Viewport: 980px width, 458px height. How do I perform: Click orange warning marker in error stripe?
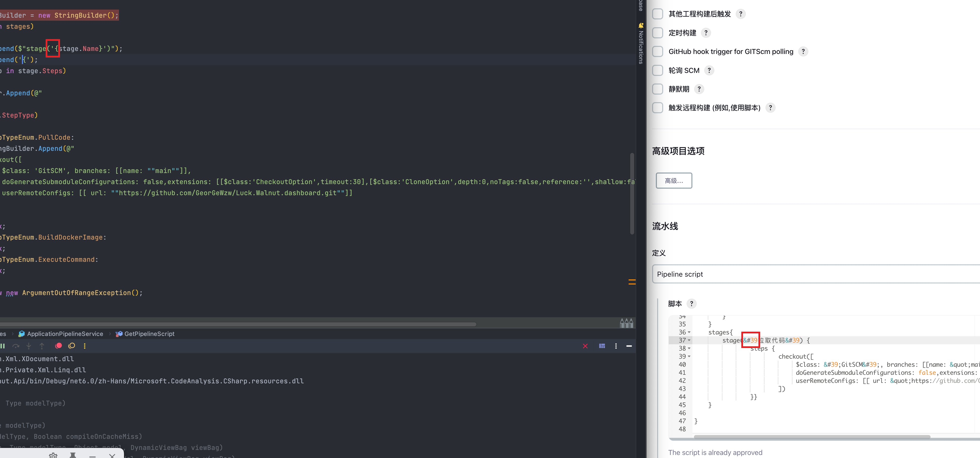point(632,282)
